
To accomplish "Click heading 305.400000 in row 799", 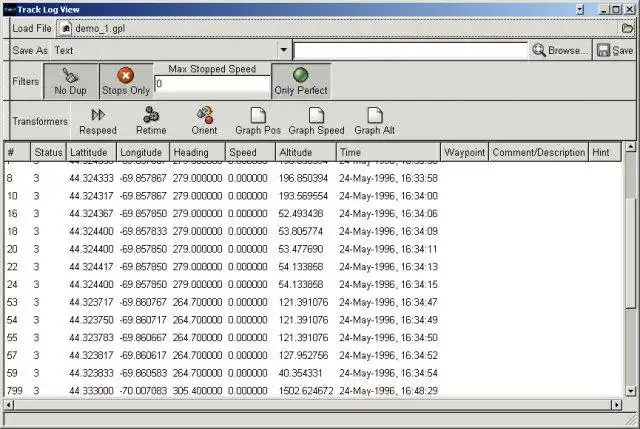I will pyautogui.click(x=197, y=391).
